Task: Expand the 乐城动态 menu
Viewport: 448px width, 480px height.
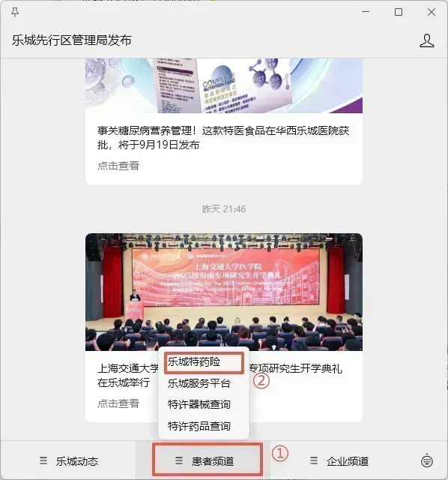Action: [68, 460]
